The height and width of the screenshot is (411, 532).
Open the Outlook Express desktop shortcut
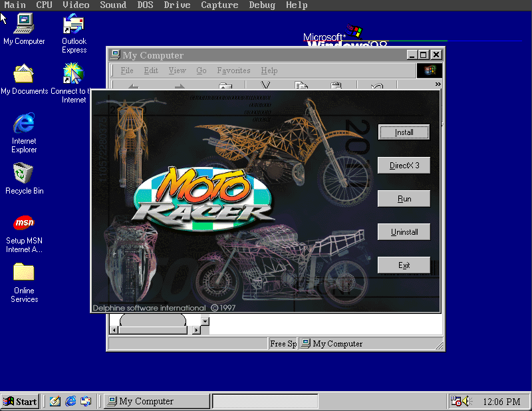(x=74, y=33)
